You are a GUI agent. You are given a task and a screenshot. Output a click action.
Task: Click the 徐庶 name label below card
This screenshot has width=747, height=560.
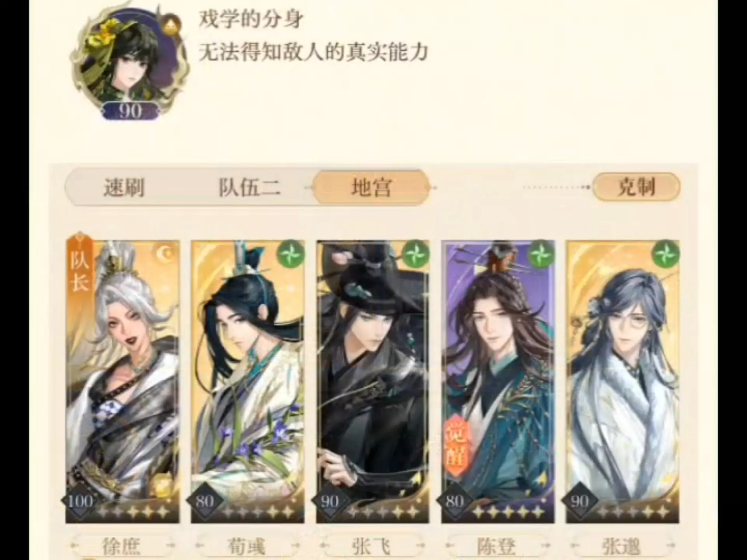[x=121, y=546]
